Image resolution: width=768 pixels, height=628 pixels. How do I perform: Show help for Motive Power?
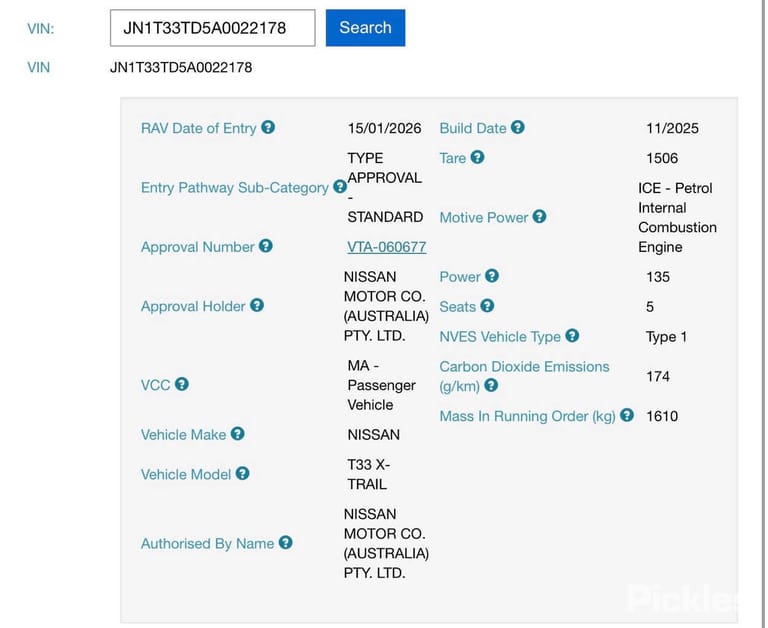[x=540, y=217]
